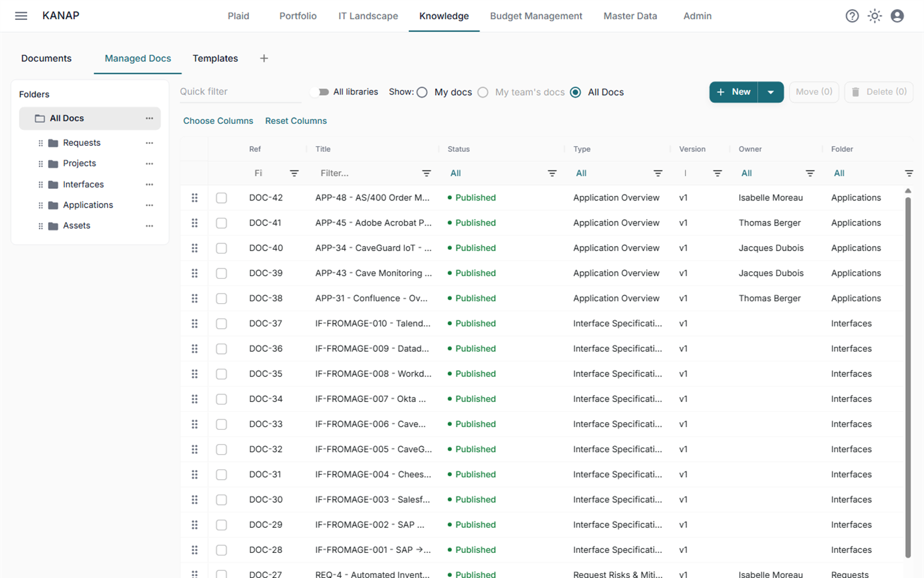The height and width of the screenshot is (578, 924).
Task: Open more options for Assets folder
Action: tap(150, 226)
